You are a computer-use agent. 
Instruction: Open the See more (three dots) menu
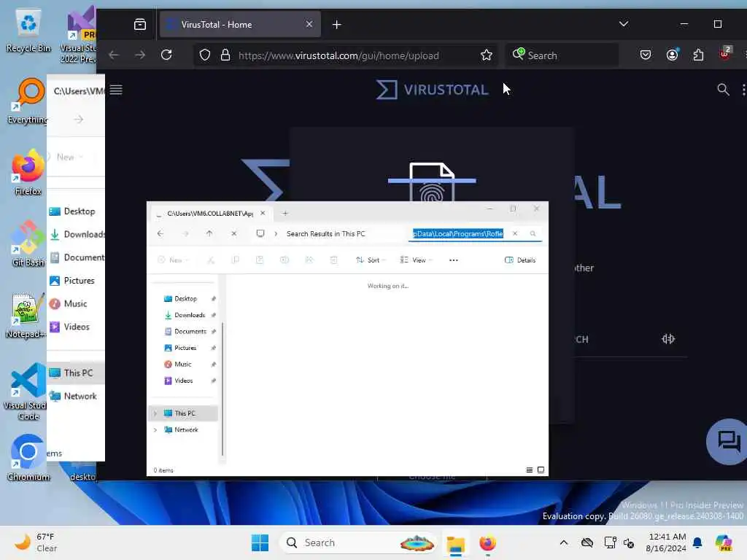[454, 260]
